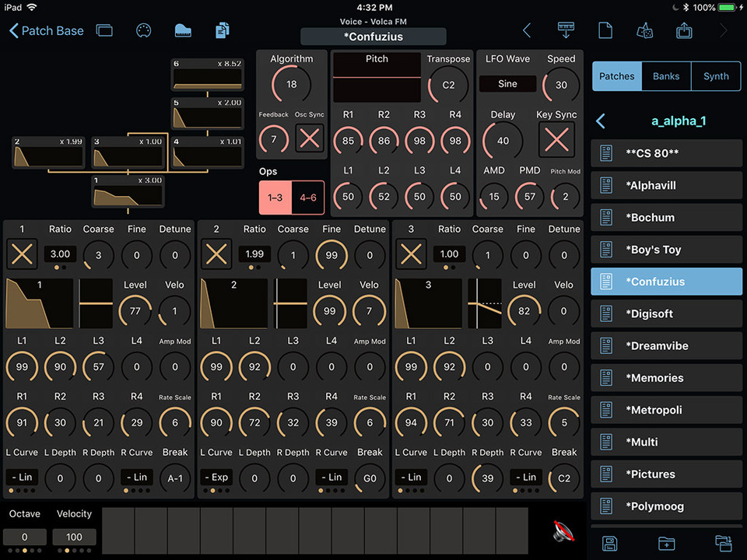Image resolution: width=747 pixels, height=560 pixels.
Task: Create a new blank patch document
Action: [605, 30]
